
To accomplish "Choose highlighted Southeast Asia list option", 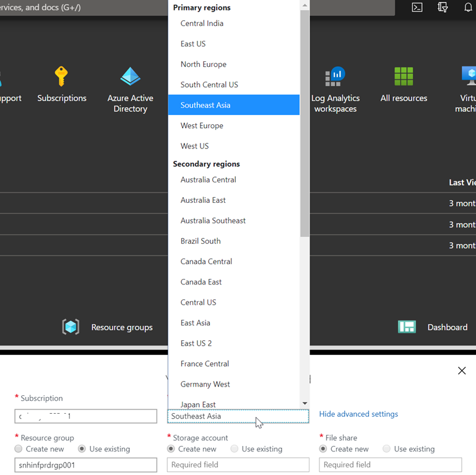I will (234, 105).
